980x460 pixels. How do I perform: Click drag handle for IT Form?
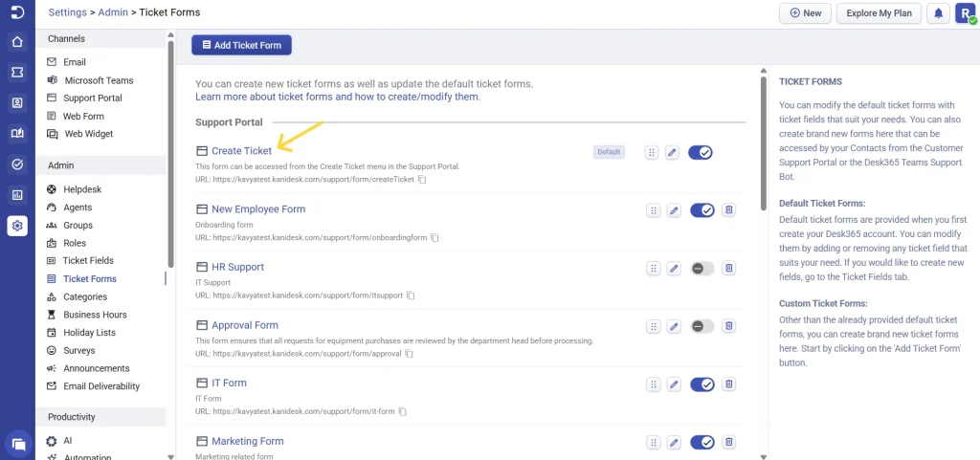[x=653, y=384]
